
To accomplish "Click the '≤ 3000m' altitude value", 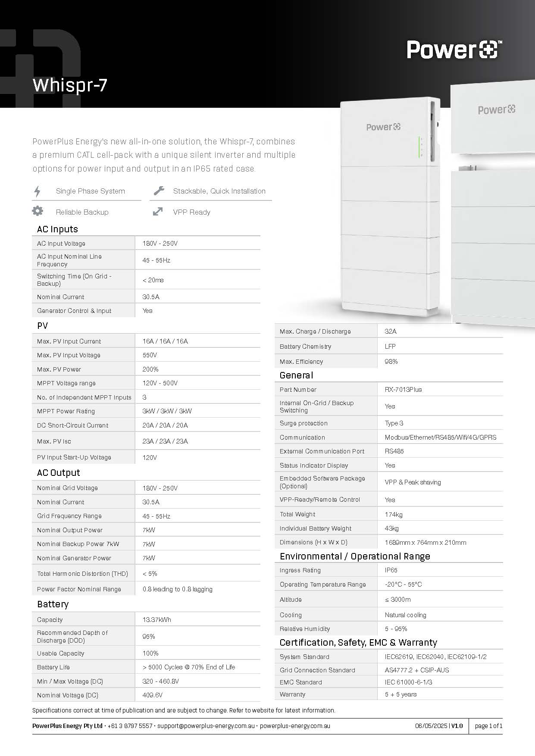I will coord(398,600).
